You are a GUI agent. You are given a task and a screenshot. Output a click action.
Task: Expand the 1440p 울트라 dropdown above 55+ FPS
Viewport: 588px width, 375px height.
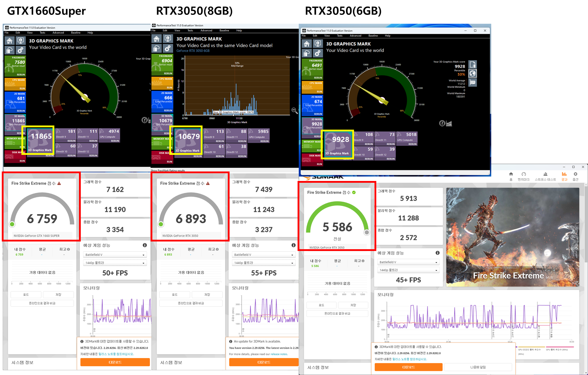pos(264,263)
